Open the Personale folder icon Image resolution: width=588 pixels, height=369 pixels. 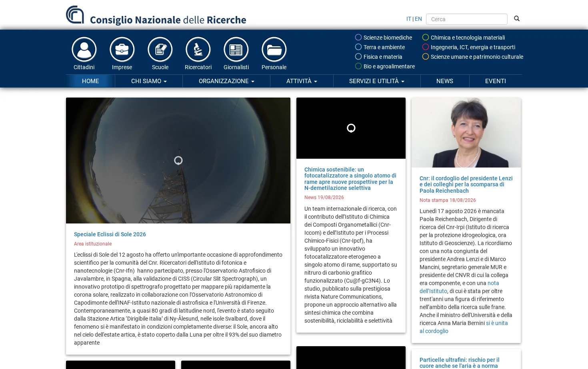click(x=274, y=50)
